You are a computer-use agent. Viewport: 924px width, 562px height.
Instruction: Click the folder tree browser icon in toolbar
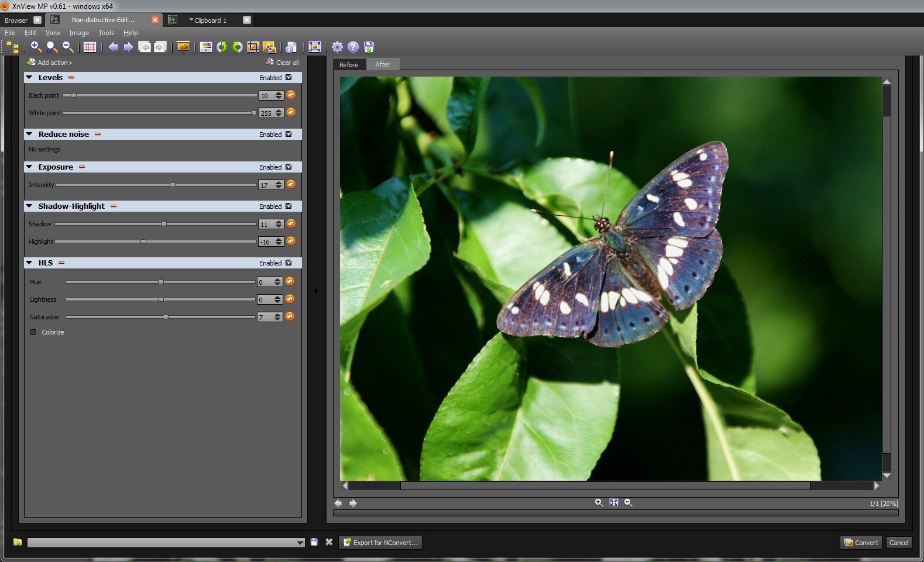pos(13,47)
